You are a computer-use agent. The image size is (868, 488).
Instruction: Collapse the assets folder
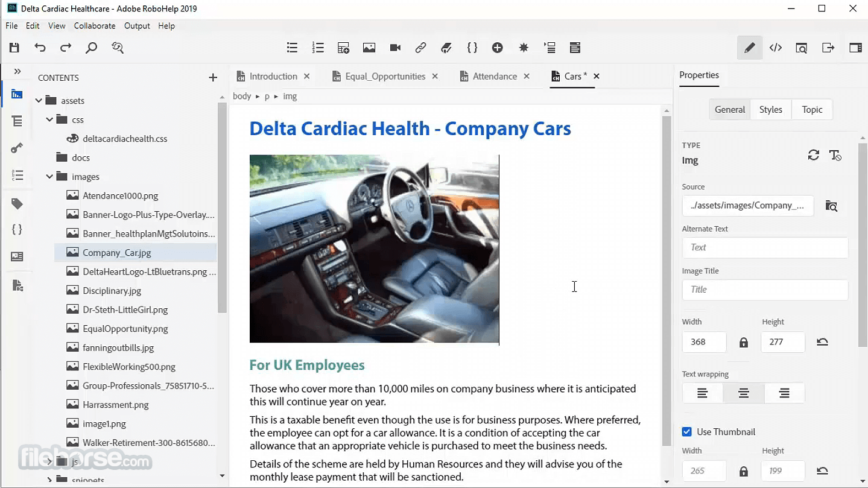click(x=39, y=101)
